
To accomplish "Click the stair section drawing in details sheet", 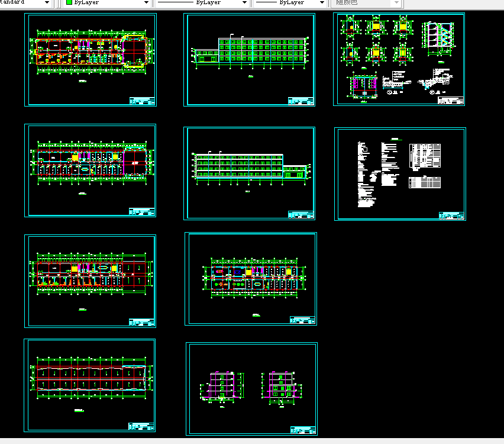I will coord(439,38).
